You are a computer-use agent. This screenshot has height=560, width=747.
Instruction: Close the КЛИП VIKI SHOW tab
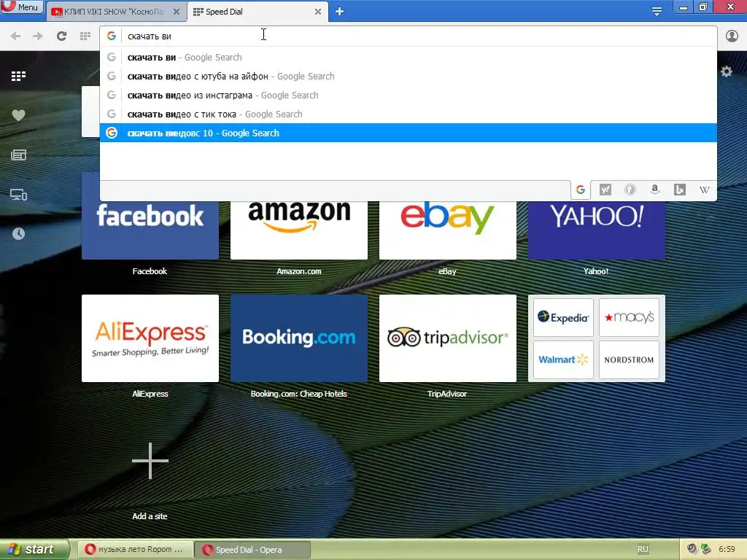(x=177, y=12)
